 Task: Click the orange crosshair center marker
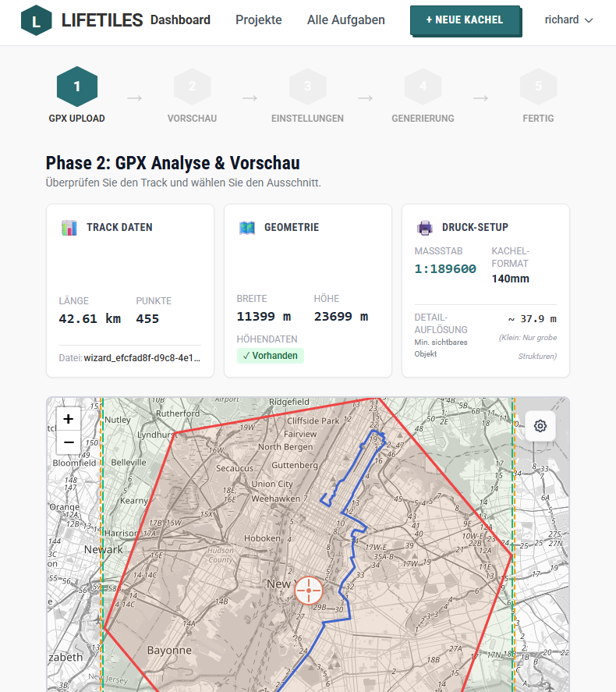309,591
